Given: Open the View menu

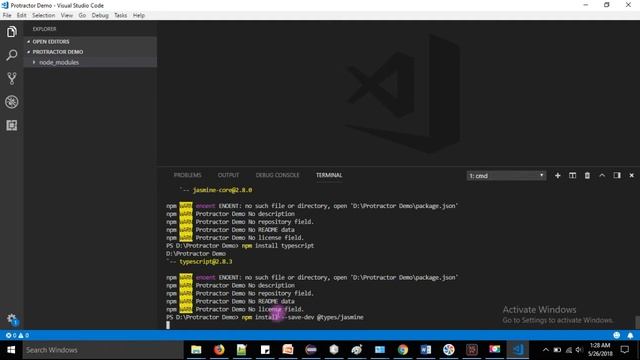Looking at the screenshot, I should click(x=67, y=16).
